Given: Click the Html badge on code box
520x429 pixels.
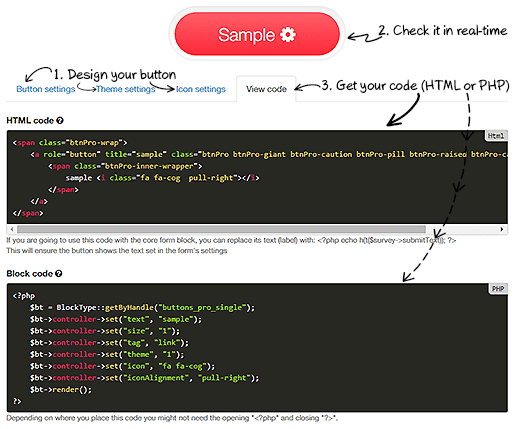Looking at the screenshot, I should pos(496,136).
